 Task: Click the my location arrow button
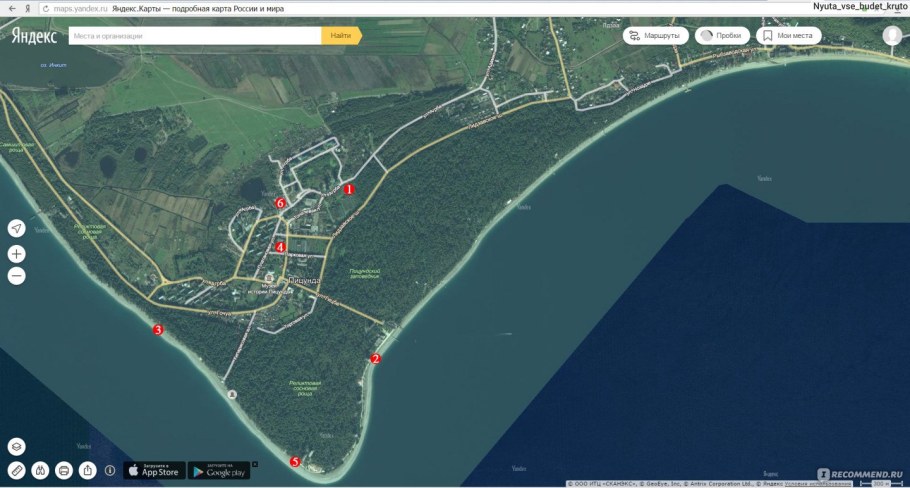[16, 228]
